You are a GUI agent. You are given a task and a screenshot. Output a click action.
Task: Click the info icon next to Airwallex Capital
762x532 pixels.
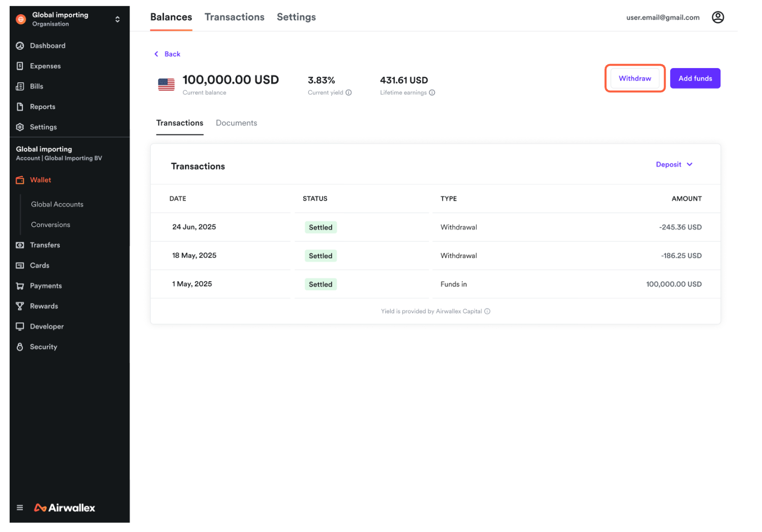[487, 311]
